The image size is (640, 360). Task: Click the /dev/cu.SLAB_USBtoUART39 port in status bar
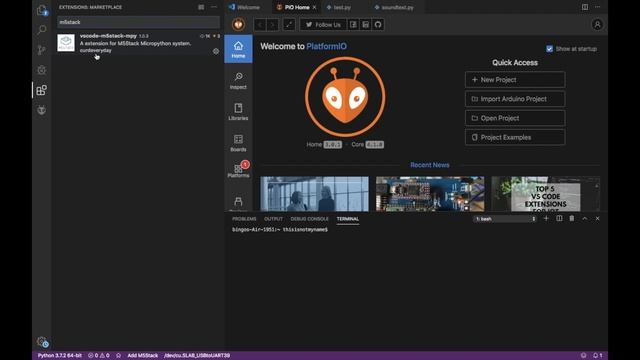tap(197, 356)
